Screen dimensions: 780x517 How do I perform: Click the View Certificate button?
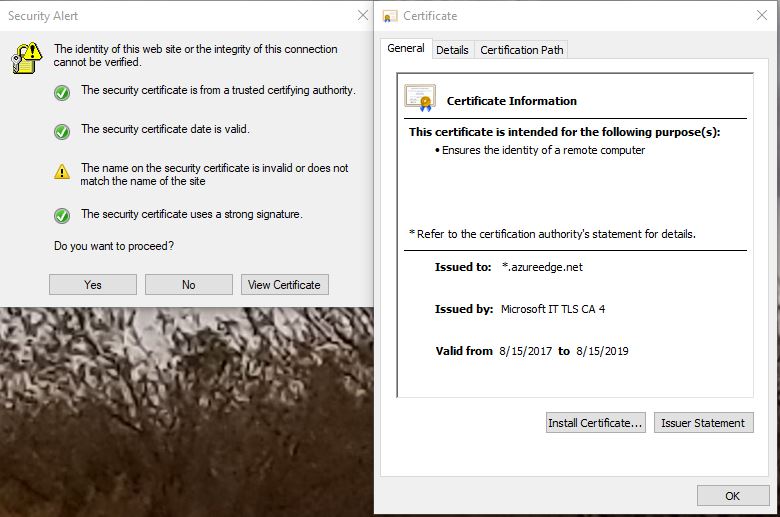tap(284, 285)
